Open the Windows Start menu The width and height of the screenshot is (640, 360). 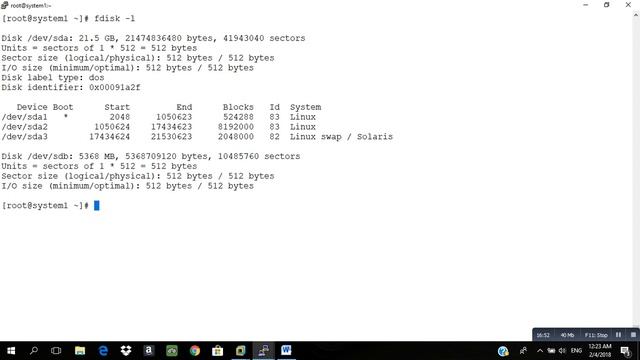point(11,351)
